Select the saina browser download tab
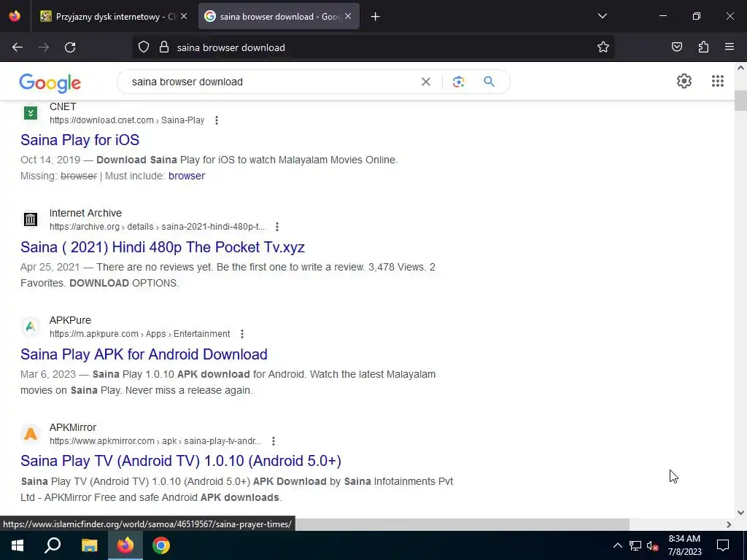This screenshot has width=747, height=560. click(x=279, y=17)
